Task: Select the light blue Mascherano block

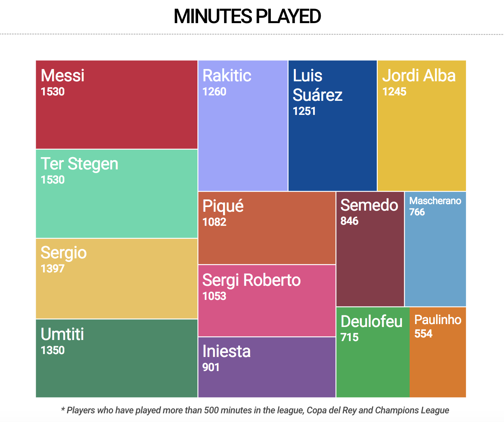Action: coord(435,249)
